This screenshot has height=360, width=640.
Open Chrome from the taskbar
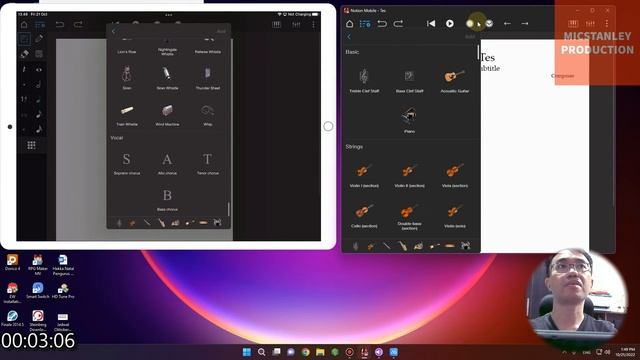(x=305, y=352)
